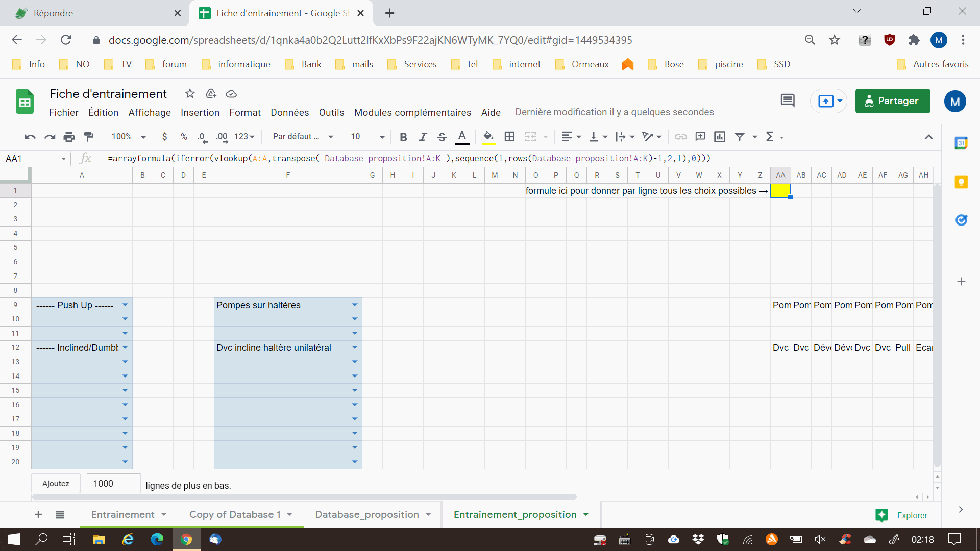Click the green Partager button

point(892,101)
